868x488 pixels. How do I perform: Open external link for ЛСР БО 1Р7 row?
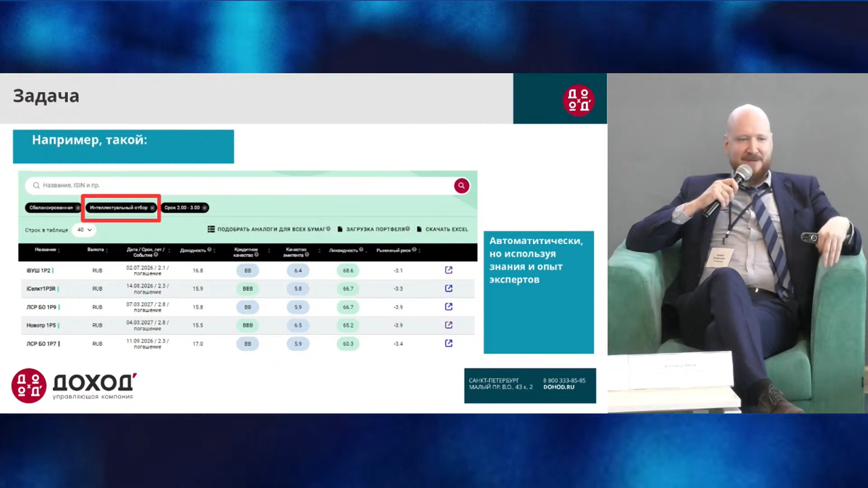click(448, 343)
